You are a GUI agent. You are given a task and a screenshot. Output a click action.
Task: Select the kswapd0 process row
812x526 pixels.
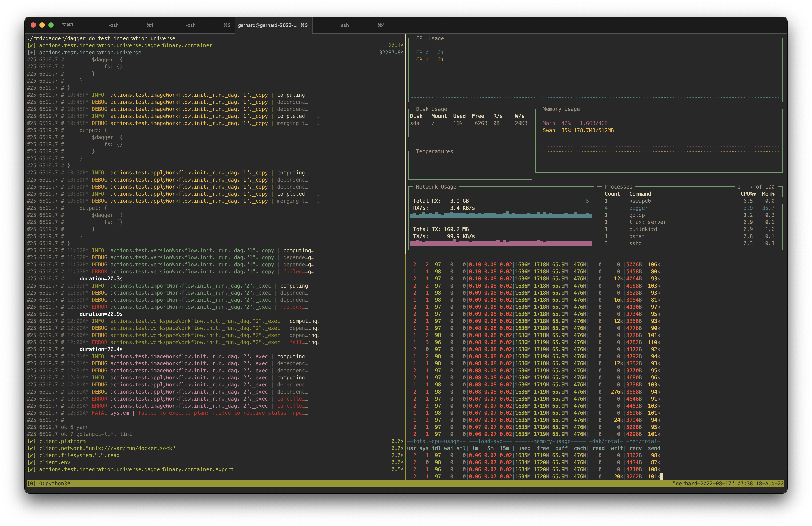[689, 201]
